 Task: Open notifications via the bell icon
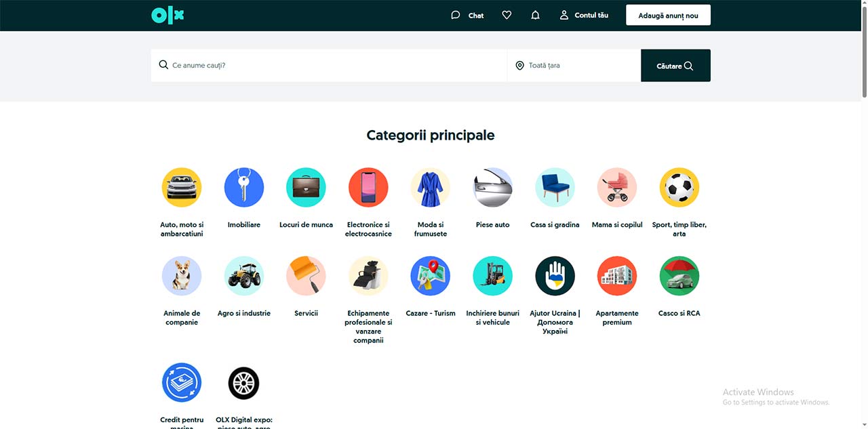click(535, 14)
